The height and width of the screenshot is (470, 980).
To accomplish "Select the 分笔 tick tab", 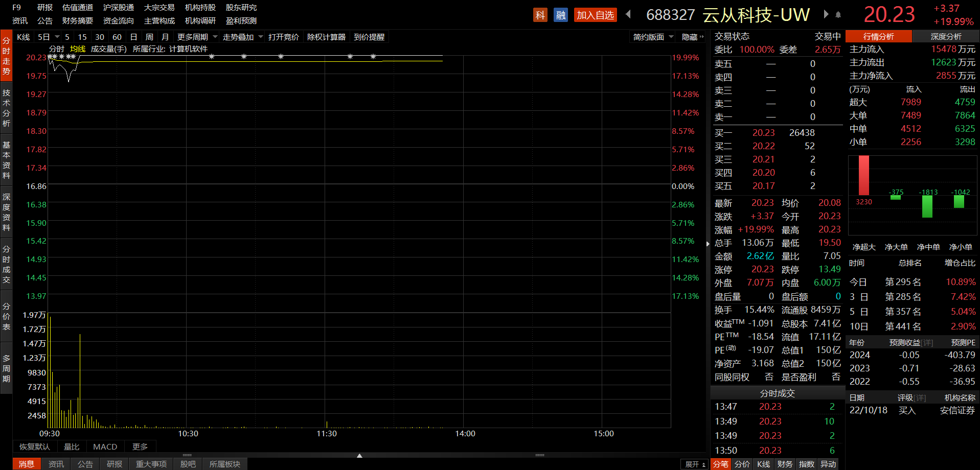I will point(721,464).
